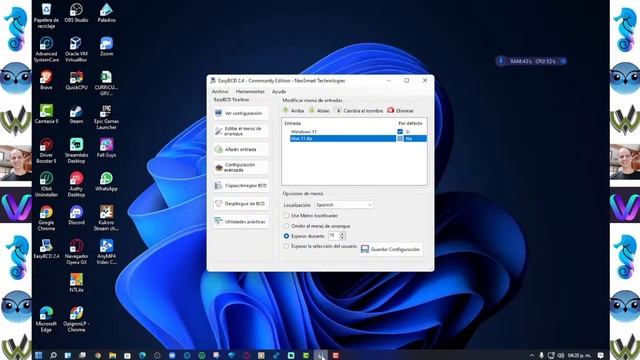Open EasyBCD 2.4 desktop shortcut
This screenshot has width=640, height=360.
tap(46, 249)
